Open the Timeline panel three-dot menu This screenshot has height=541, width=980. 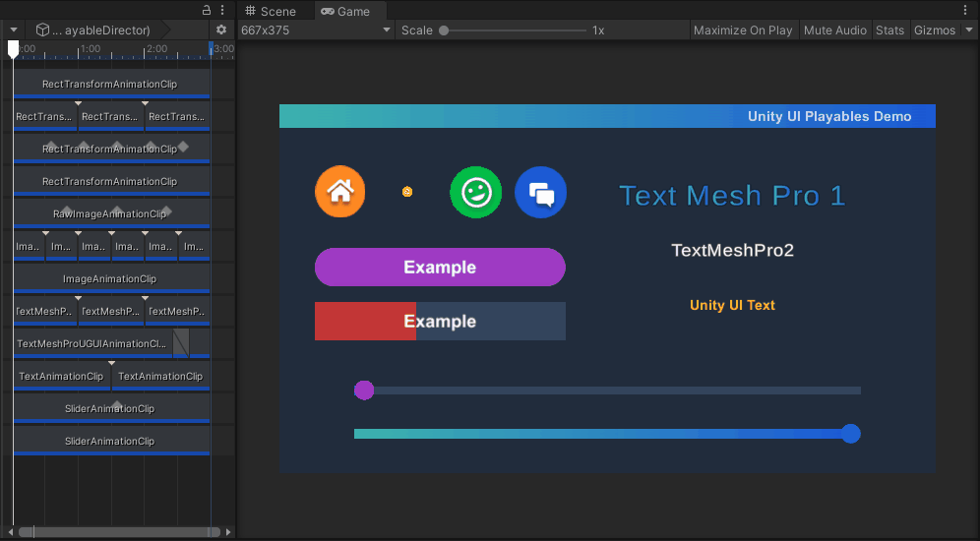click(x=222, y=10)
